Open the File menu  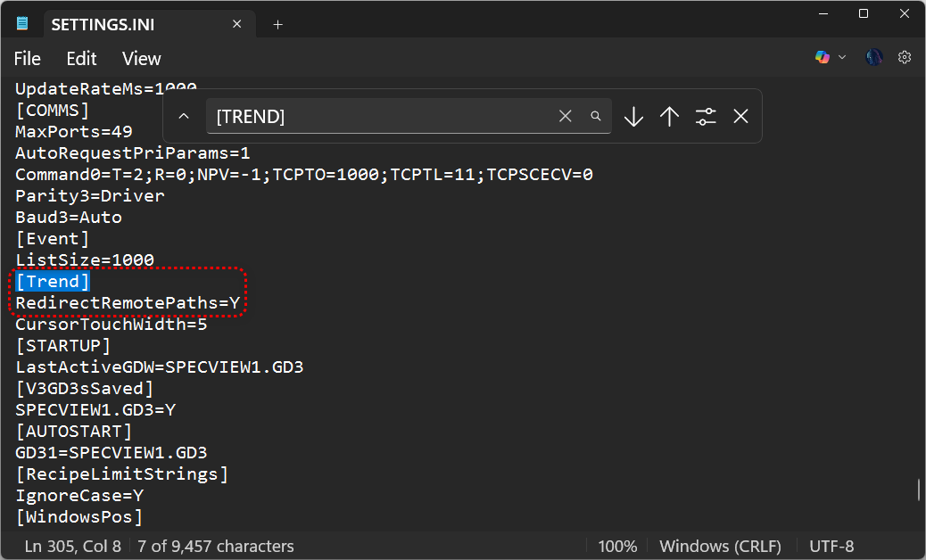pos(28,59)
